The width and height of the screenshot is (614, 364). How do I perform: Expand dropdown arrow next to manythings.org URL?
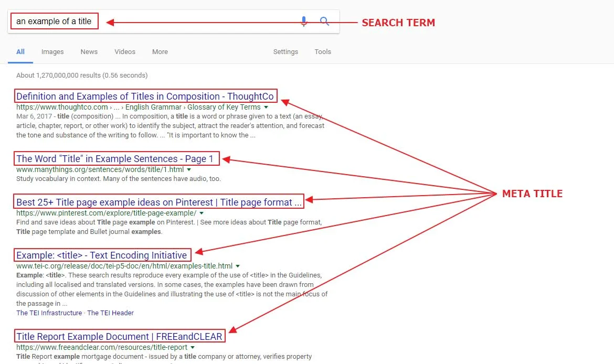(x=189, y=170)
